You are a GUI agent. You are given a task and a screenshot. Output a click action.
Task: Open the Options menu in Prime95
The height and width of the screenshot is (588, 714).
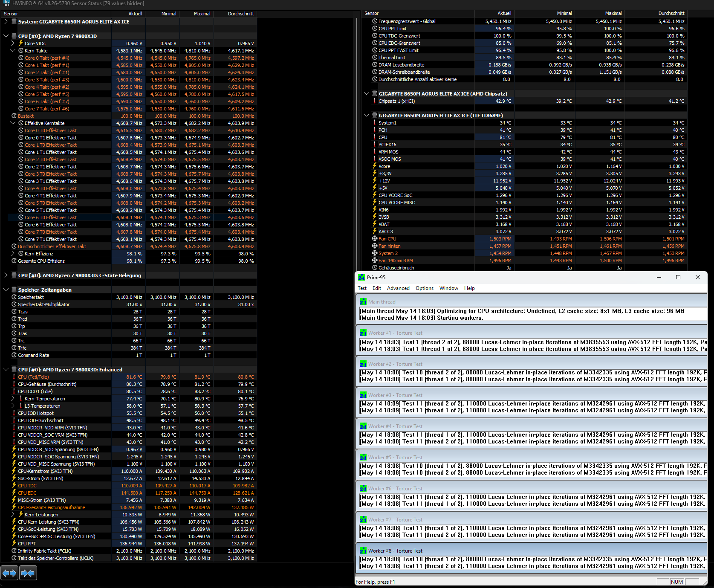point(425,288)
